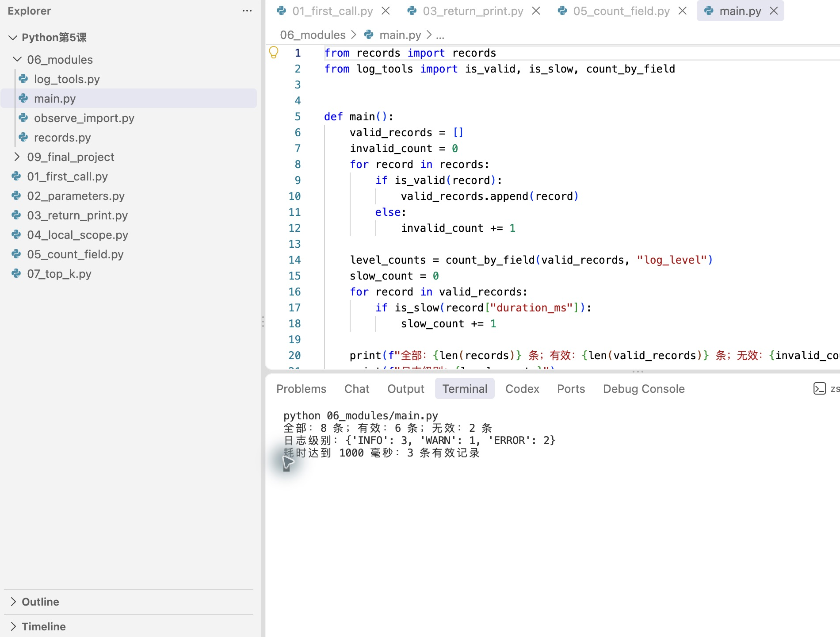Open records.py in the Explorer

point(129,137)
